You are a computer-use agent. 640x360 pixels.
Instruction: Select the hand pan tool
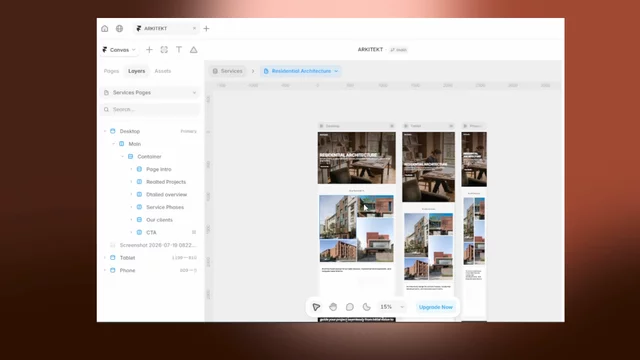click(x=333, y=307)
